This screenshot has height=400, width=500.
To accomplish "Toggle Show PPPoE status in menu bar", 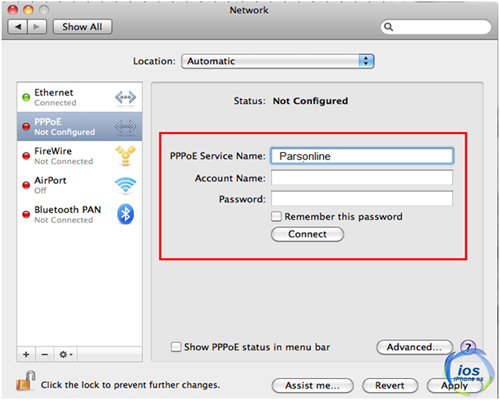I will coord(176,347).
